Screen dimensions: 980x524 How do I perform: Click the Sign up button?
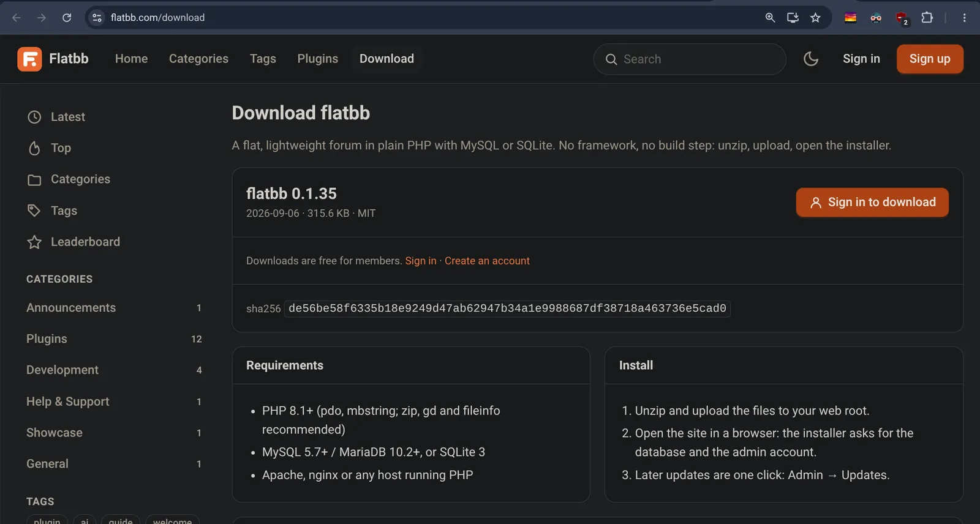930,59
